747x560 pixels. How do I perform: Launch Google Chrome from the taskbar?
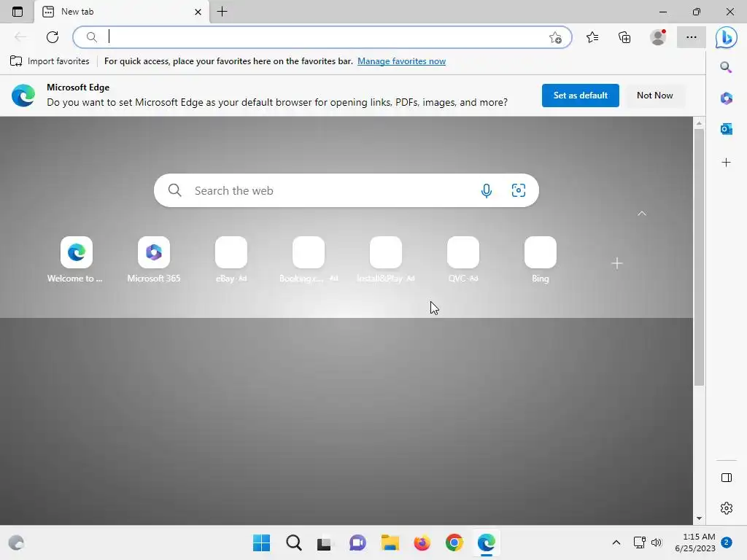[x=454, y=542]
